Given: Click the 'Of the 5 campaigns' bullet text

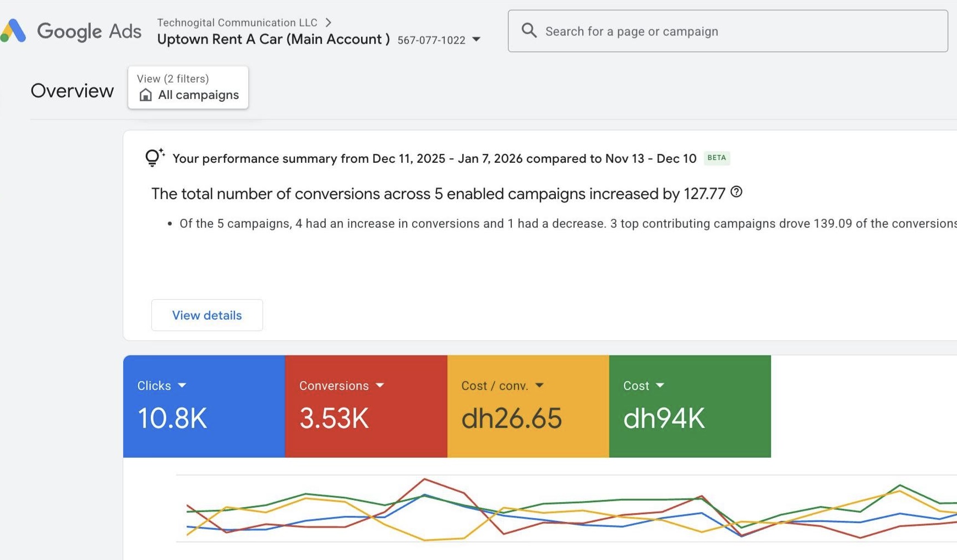Looking at the screenshot, I should point(568,223).
